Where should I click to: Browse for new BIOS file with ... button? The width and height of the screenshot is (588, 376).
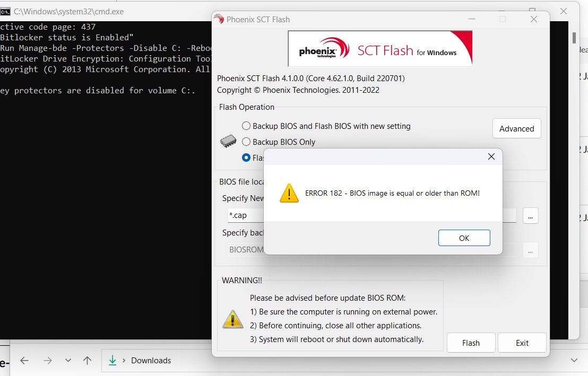[530, 216]
